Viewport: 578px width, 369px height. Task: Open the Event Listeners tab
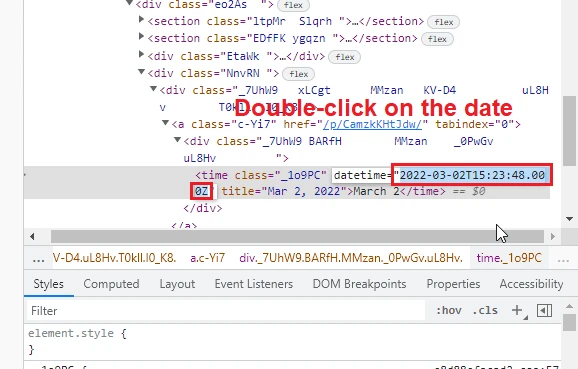254,284
